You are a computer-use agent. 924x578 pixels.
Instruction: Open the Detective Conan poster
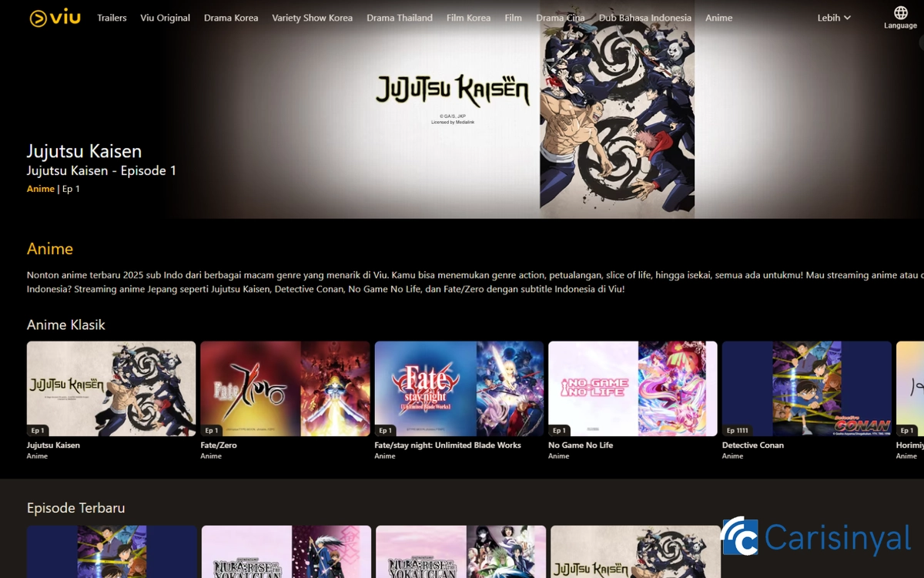pyautogui.click(x=806, y=388)
